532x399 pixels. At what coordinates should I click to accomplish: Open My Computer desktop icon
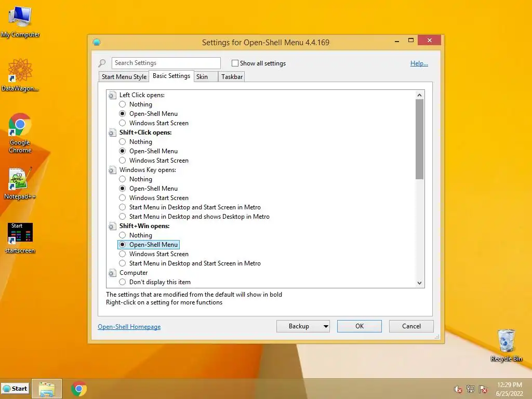20,22
